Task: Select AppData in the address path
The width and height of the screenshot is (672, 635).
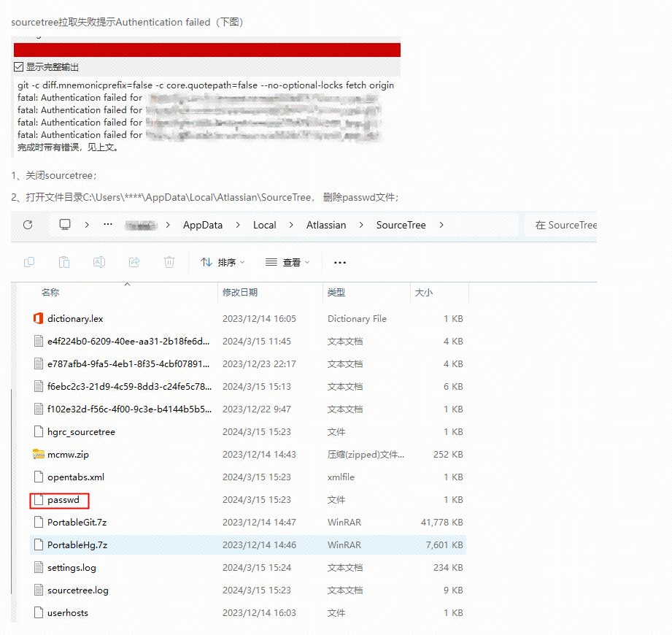Action: [x=203, y=225]
